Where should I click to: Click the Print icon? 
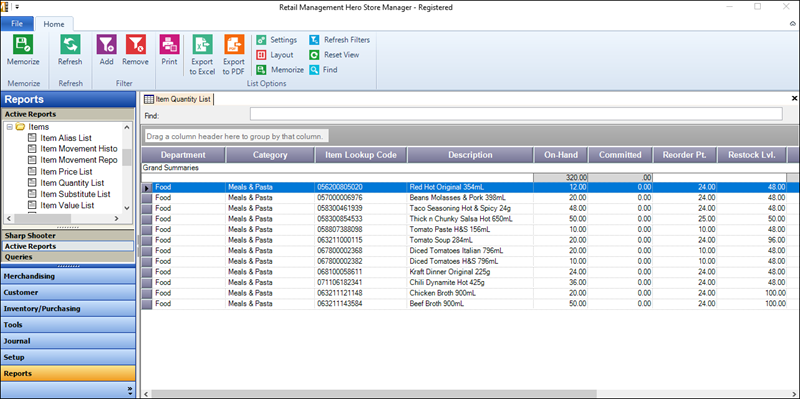169,45
